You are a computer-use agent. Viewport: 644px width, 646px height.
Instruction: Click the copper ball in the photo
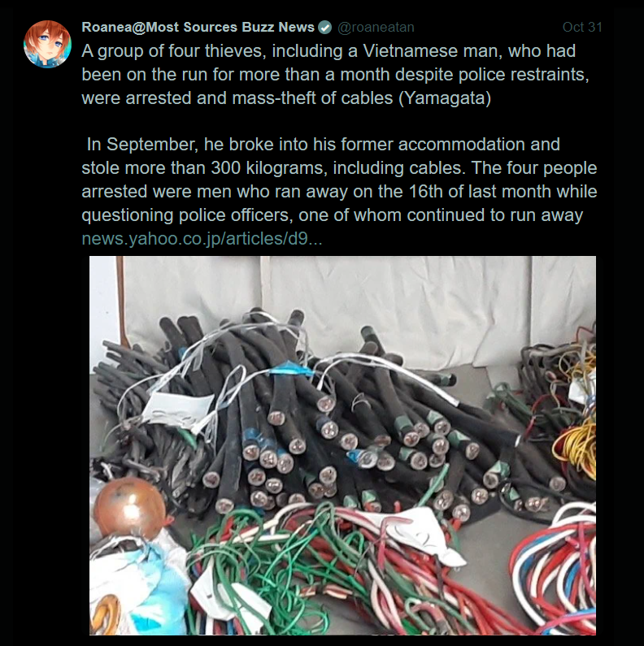(x=129, y=508)
